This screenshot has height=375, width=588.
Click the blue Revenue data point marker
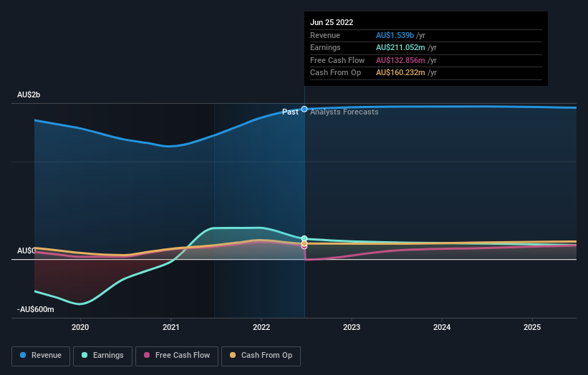(x=304, y=109)
